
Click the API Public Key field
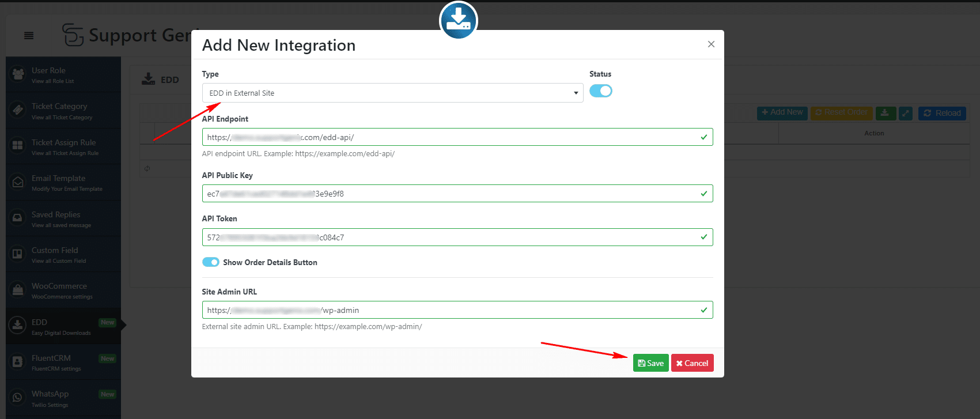(x=457, y=194)
